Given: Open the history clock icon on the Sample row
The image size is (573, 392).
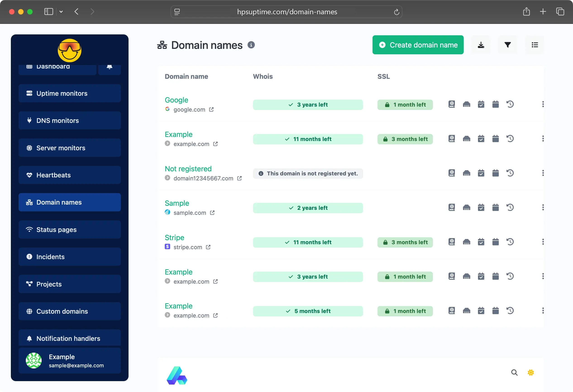Looking at the screenshot, I should click(x=510, y=207).
